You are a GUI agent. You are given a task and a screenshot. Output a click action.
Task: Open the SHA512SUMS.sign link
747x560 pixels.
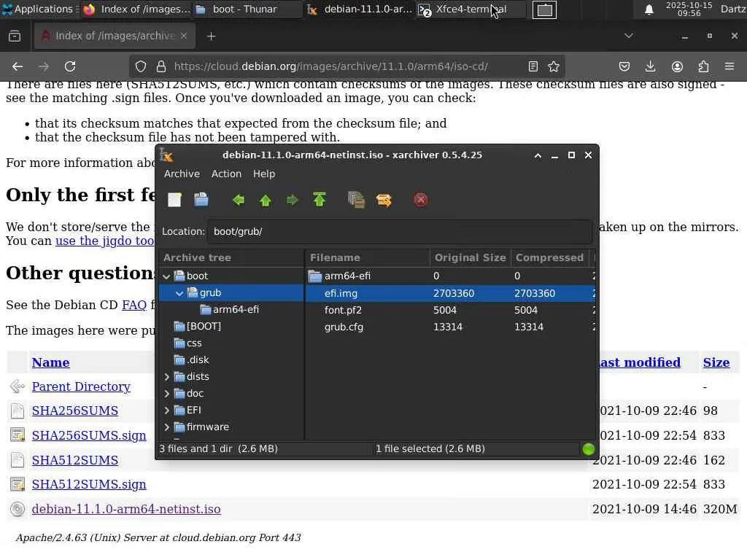pyautogui.click(x=89, y=485)
